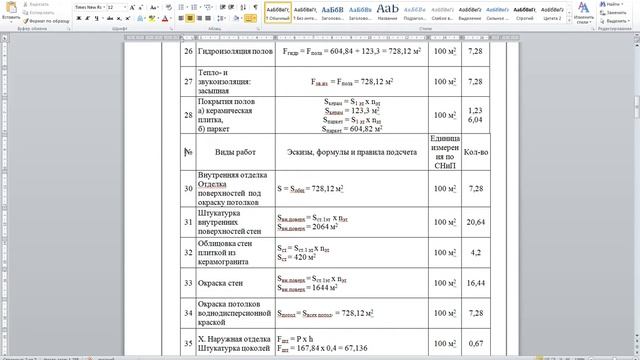Click formula 'S ст = 420 м²' in row 32

coord(297,258)
